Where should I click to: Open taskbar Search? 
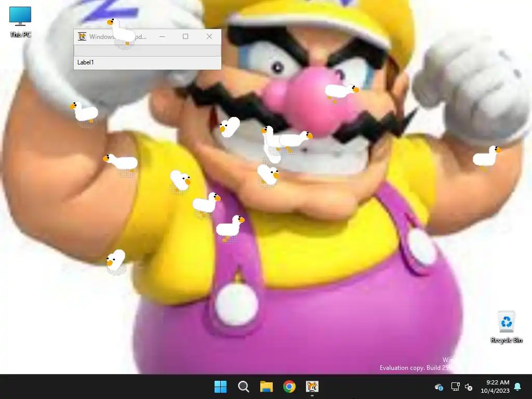click(243, 387)
